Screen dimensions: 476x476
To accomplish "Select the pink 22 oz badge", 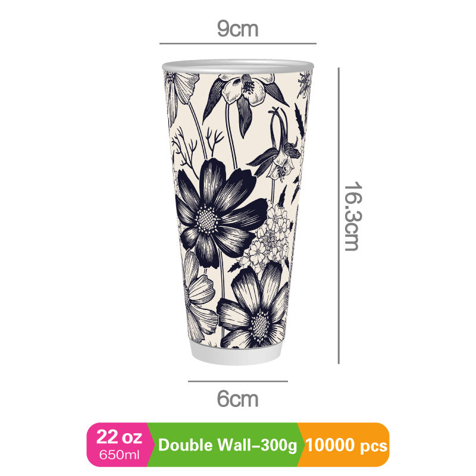I will 120,444.
